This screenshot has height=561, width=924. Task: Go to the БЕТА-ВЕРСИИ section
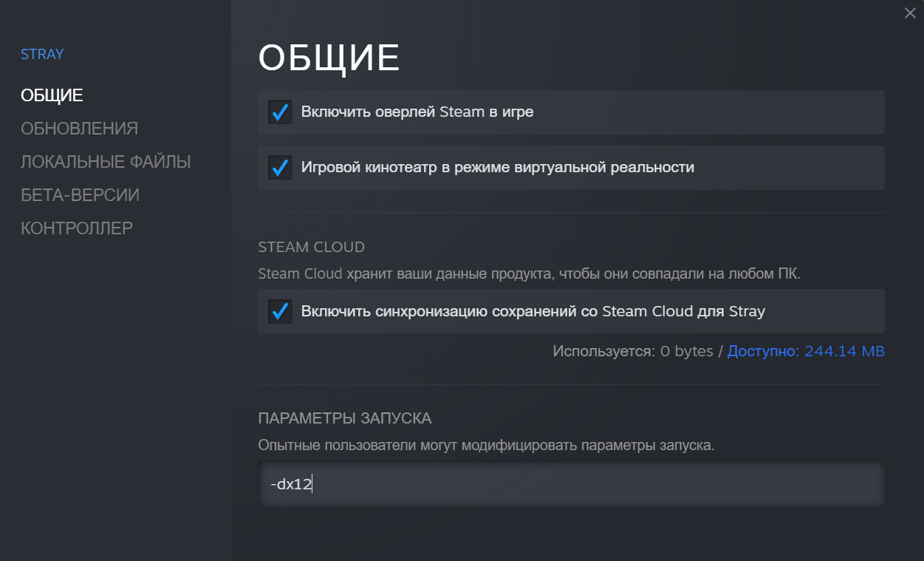click(x=80, y=195)
